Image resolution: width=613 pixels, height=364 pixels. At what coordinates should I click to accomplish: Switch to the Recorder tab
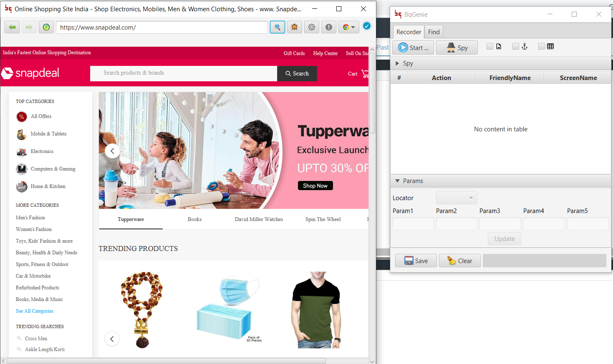coord(409,32)
